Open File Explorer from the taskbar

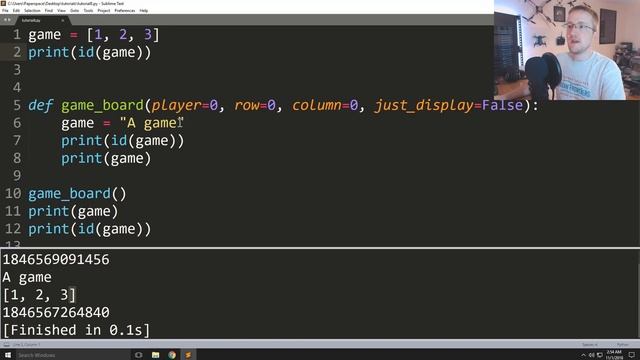[x=156, y=355]
